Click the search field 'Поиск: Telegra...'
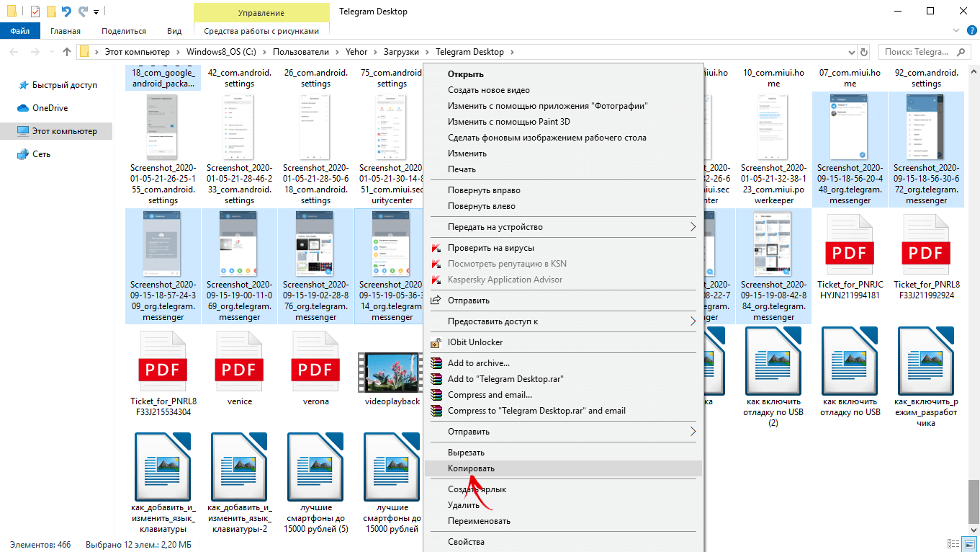The height and width of the screenshot is (552, 980). pyautogui.click(x=918, y=52)
